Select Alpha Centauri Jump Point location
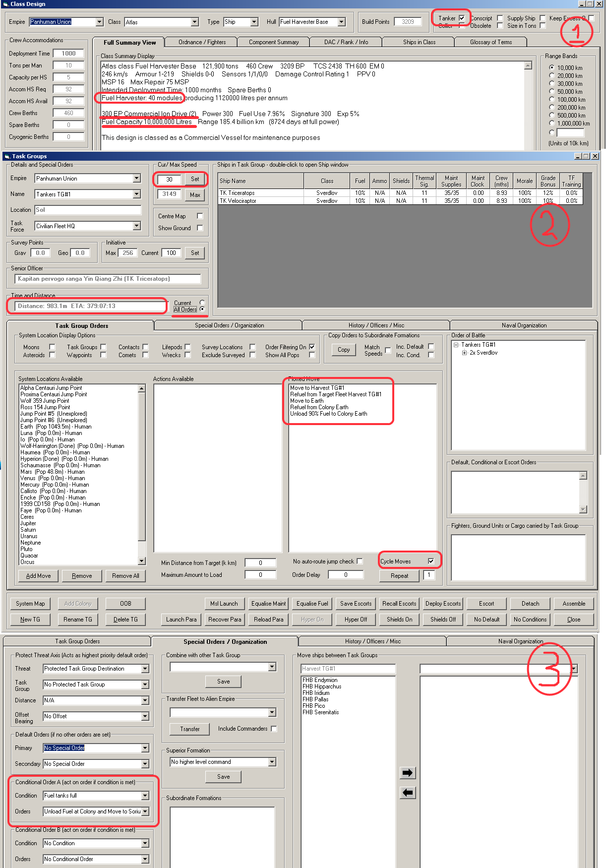 [51, 388]
